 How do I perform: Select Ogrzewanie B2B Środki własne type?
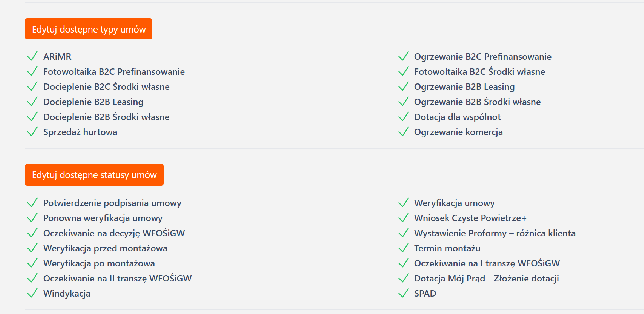(477, 102)
